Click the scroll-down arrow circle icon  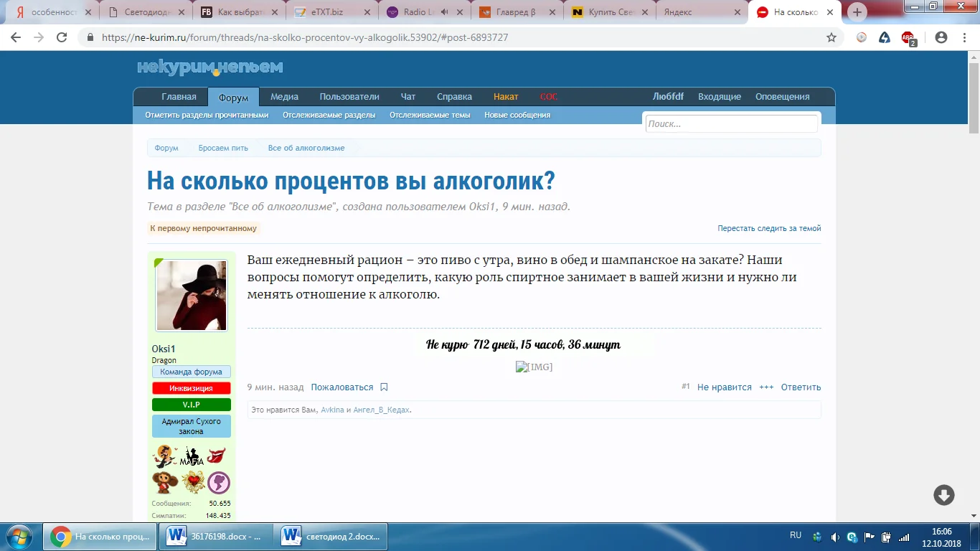(x=943, y=495)
